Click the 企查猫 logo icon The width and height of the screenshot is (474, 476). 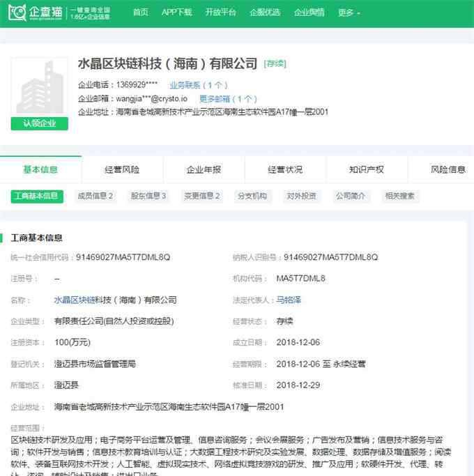click(17, 13)
